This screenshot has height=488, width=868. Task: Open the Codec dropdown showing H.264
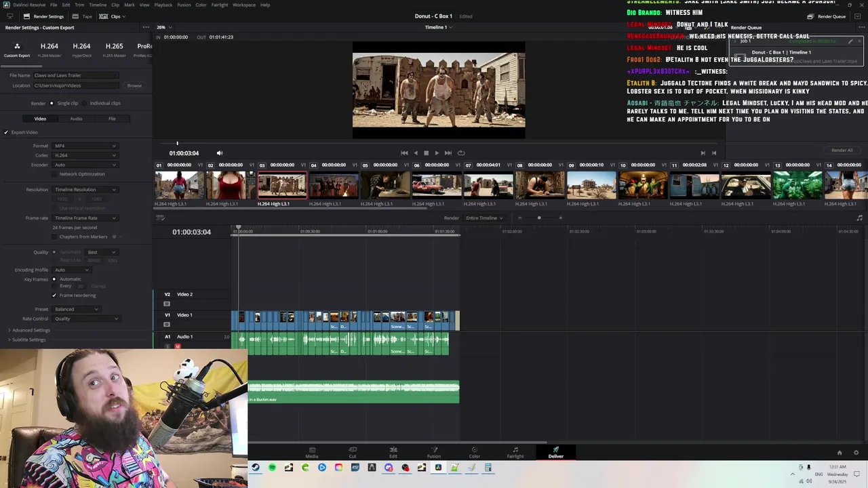[85, 155]
